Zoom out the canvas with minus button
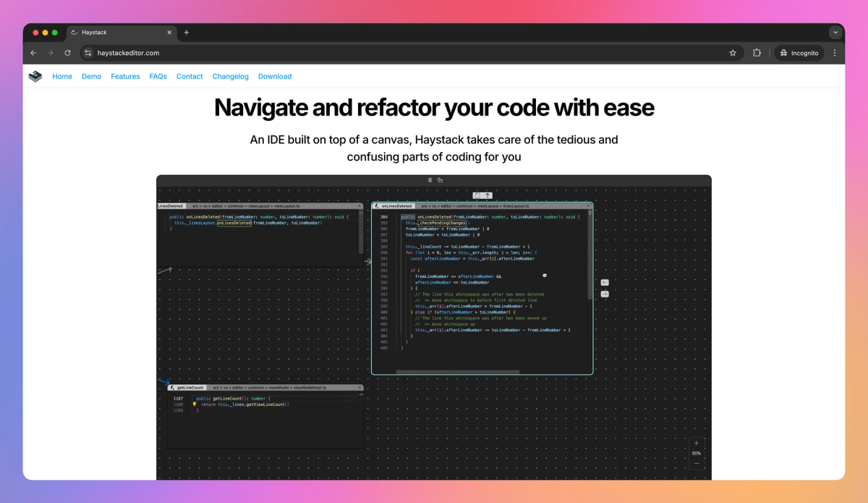Screen dimensions: 868x503 [697, 463]
